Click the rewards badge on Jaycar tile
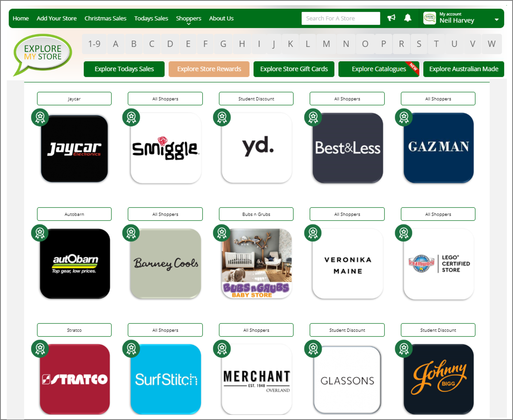 [40, 117]
